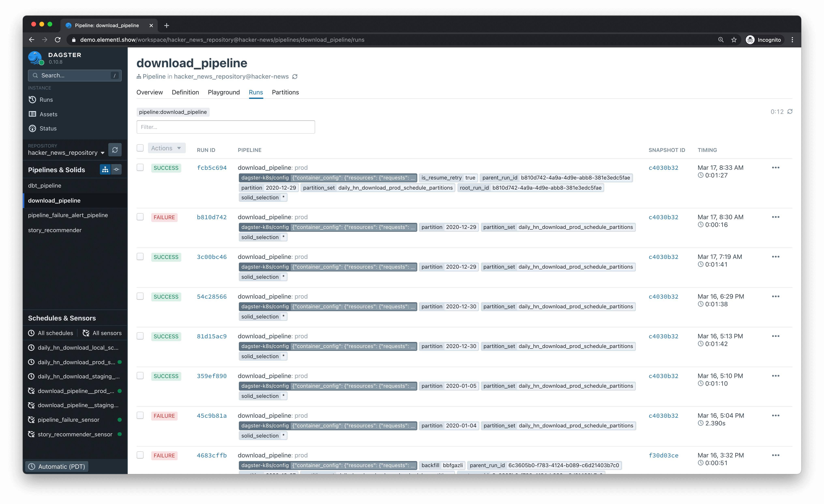Click the Status icon in left sidebar
This screenshot has height=504, width=824.
coord(33,128)
